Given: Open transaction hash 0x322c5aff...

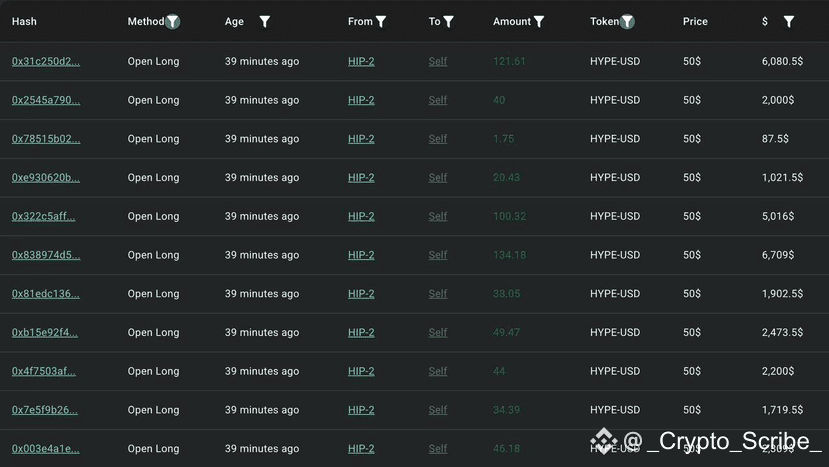Looking at the screenshot, I should coord(43,216).
